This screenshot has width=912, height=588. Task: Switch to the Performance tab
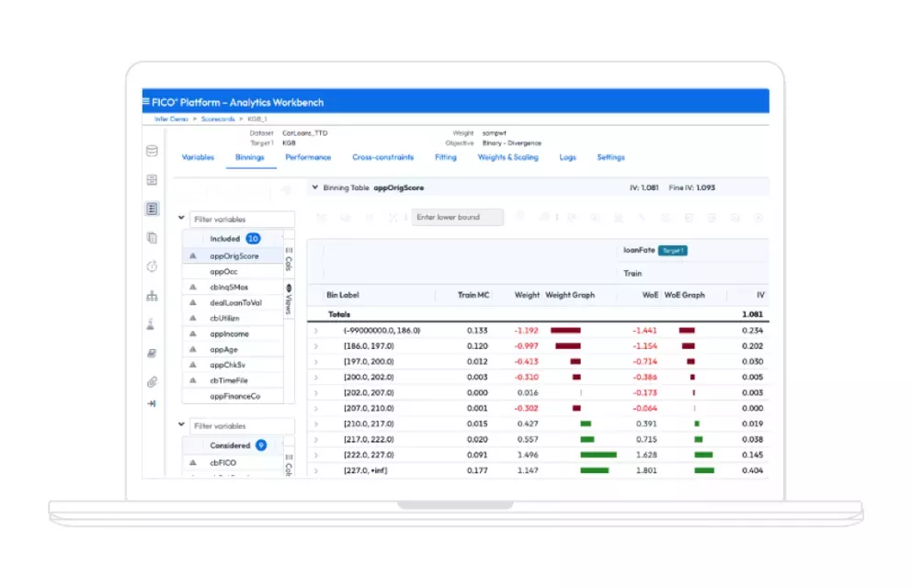point(308,157)
